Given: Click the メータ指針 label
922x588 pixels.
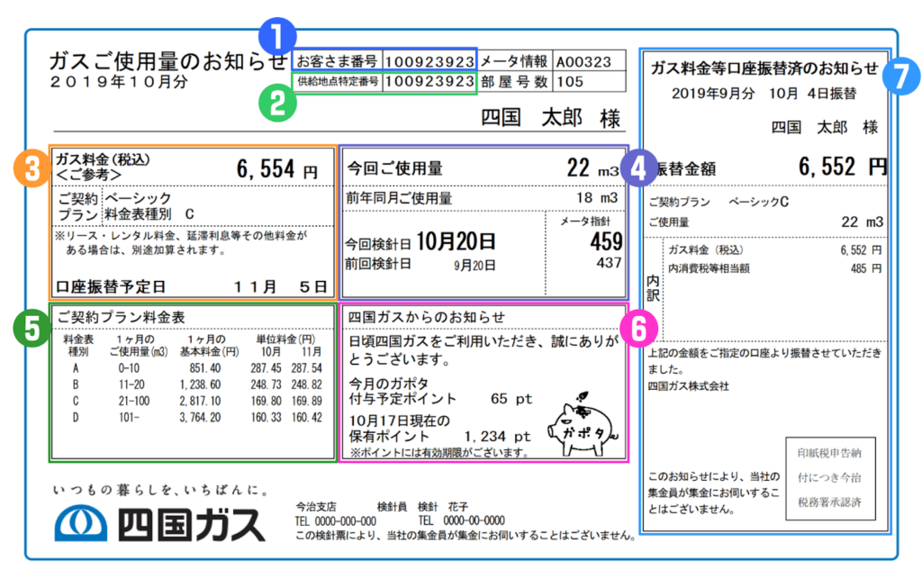Looking at the screenshot, I should tap(585, 222).
